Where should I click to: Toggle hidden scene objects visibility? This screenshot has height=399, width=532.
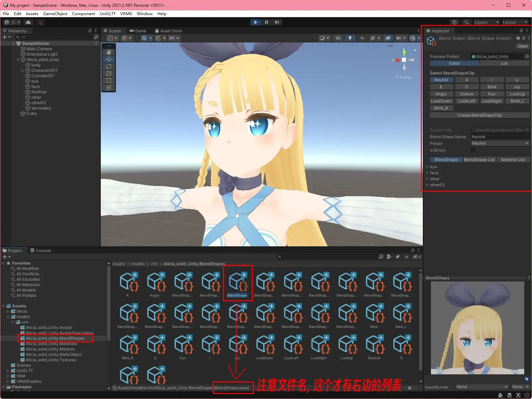(388, 38)
